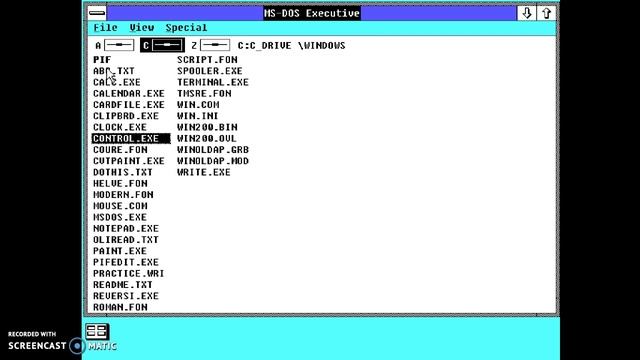Screen dimensions: 640x360
Task: Open the Special menu
Action: 187,28
